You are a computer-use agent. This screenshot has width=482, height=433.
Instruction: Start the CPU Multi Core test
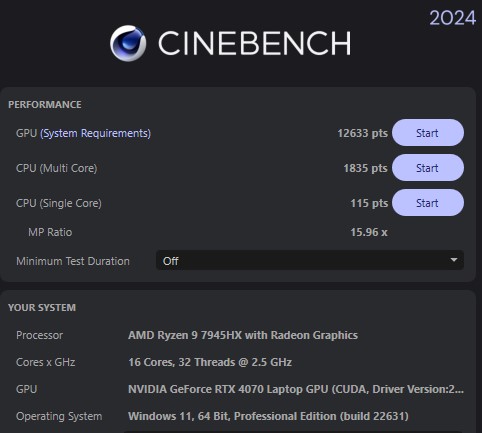428,168
